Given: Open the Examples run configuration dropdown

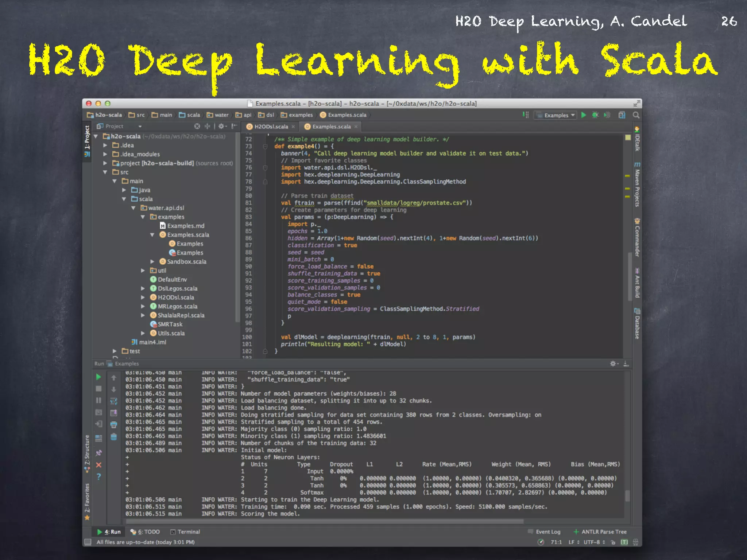Looking at the screenshot, I should pyautogui.click(x=555, y=115).
